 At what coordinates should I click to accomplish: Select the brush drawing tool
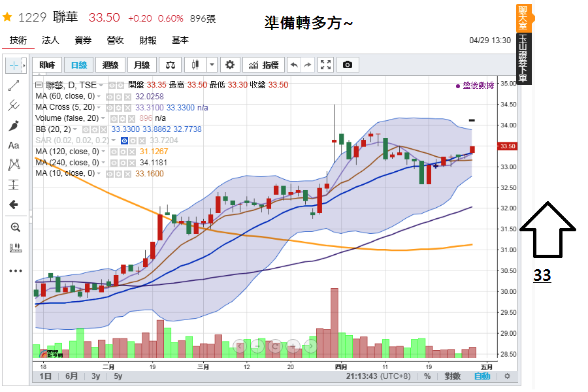pyautogui.click(x=14, y=125)
